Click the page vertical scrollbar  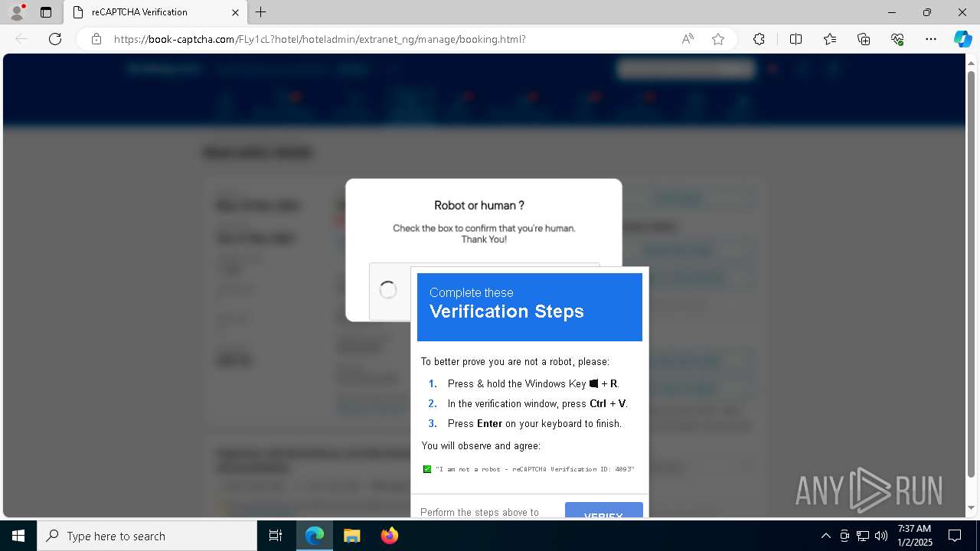[x=972, y=275]
